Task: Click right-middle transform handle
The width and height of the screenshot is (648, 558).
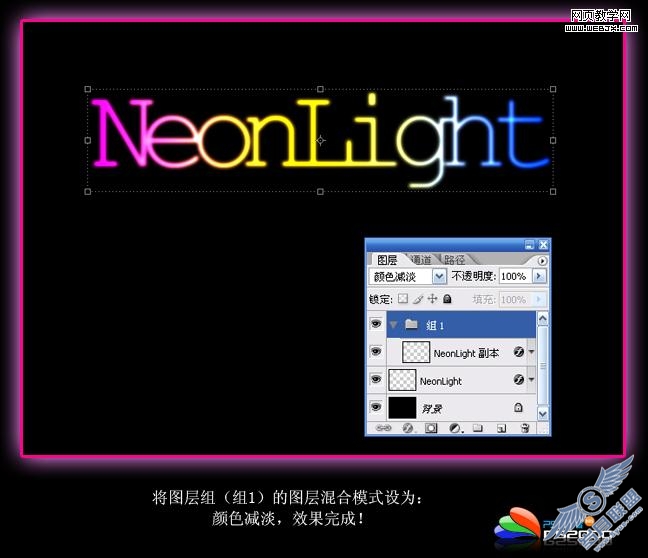Action: [x=553, y=141]
